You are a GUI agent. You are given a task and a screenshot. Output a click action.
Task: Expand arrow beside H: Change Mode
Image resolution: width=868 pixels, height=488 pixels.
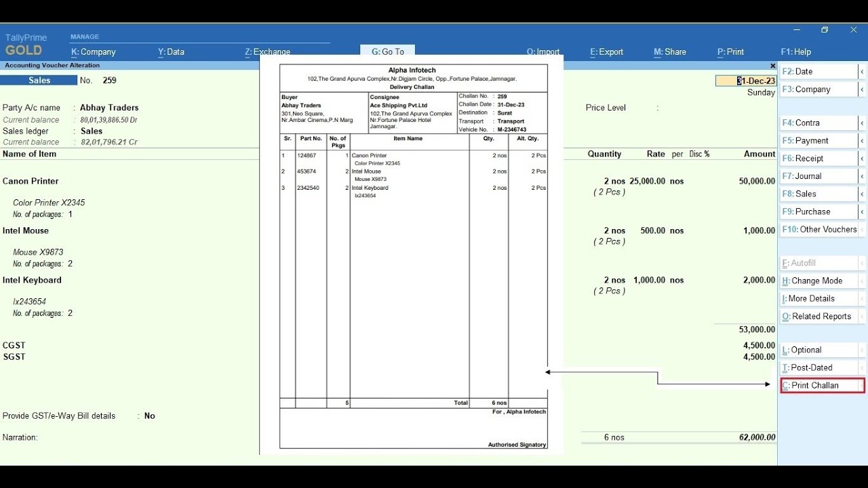pos(862,281)
